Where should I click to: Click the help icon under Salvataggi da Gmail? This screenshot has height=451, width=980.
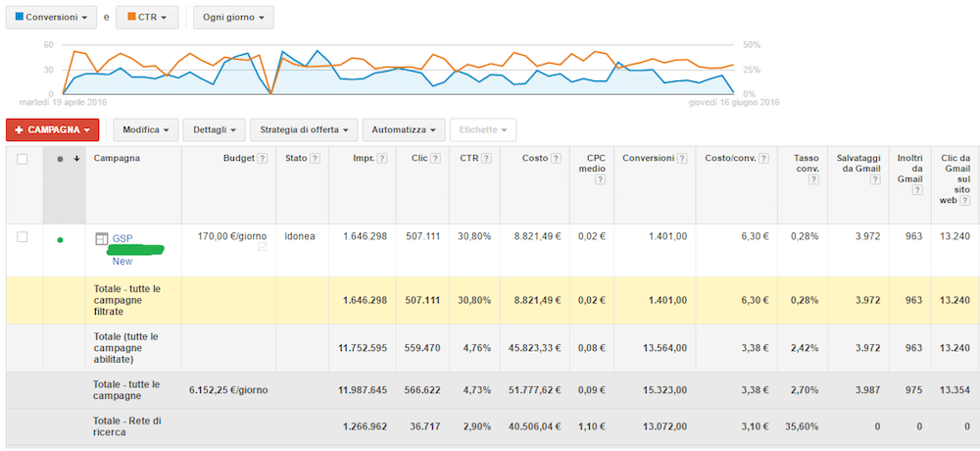(x=875, y=180)
